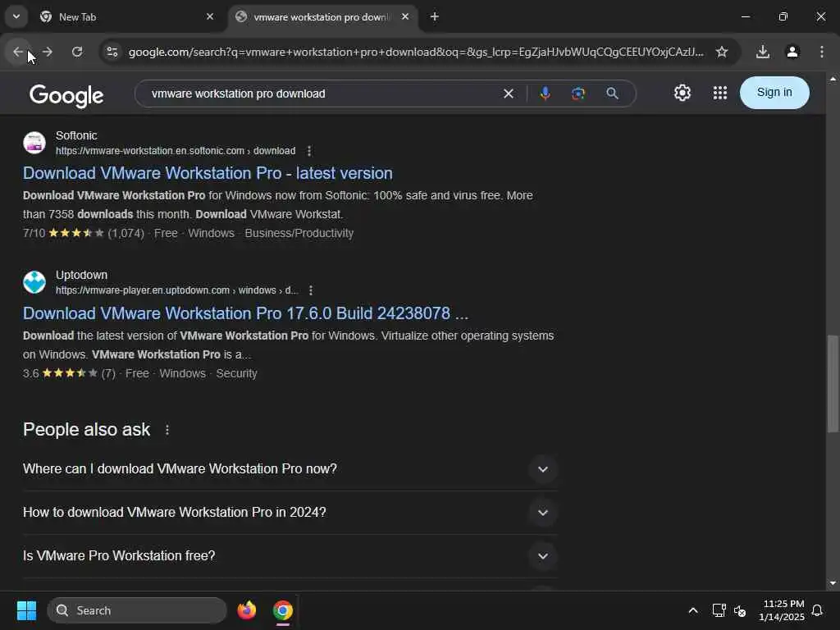Open the tab search dropdown arrow
Screen dimensions: 840x630
[x=16, y=16]
